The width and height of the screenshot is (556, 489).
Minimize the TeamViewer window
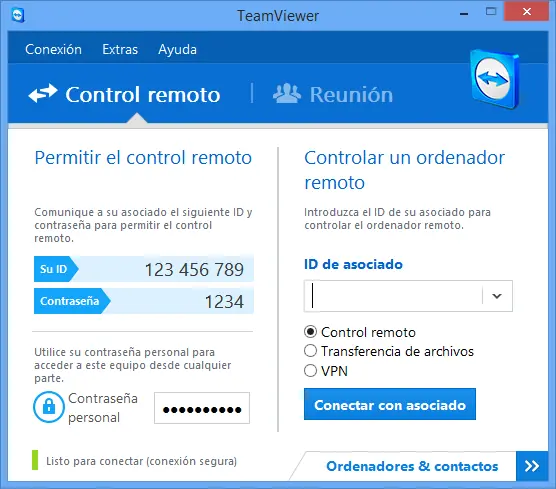pos(464,14)
